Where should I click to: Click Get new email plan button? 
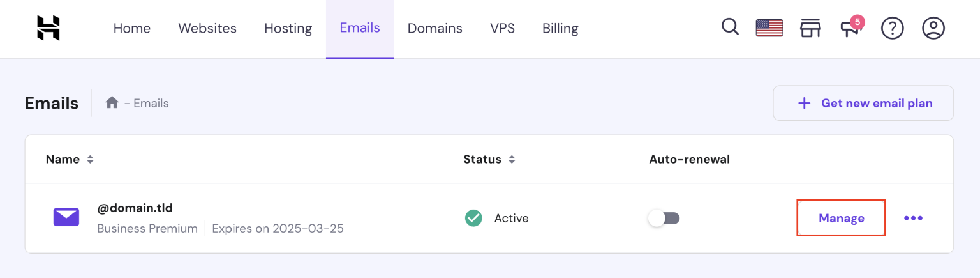point(863,103)
